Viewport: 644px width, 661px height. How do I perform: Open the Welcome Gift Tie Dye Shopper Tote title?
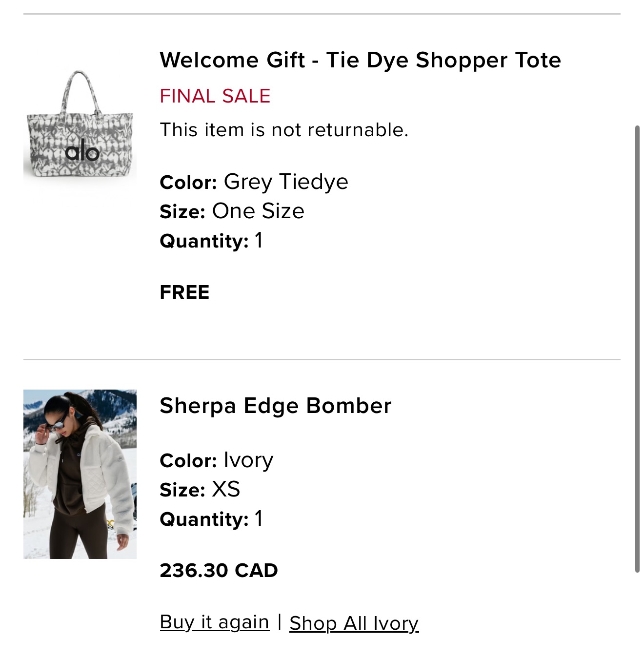pyautogui.click(x=360, y=60)
